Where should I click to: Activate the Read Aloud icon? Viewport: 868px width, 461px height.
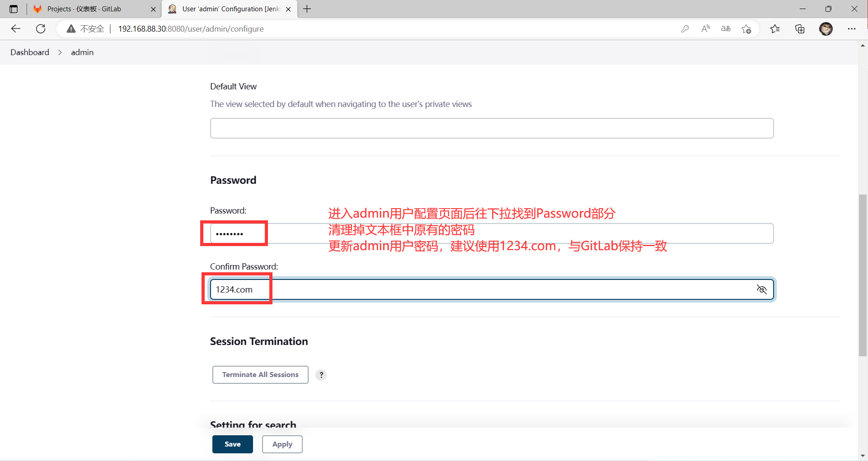click(705, 29)
